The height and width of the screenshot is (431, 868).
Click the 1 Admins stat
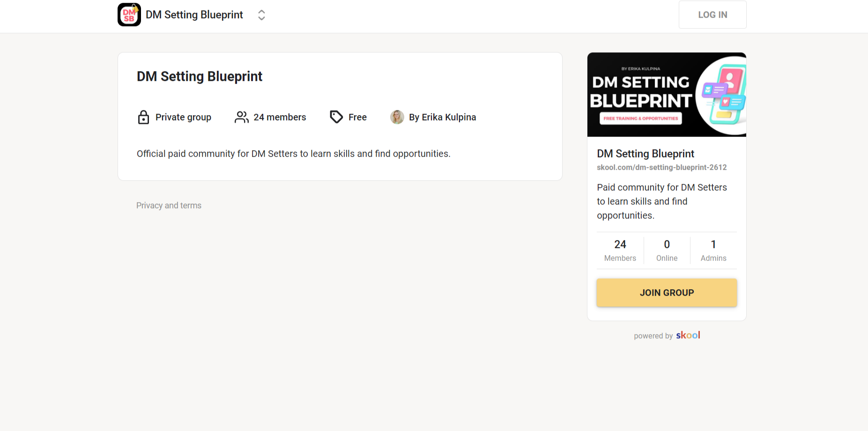713,250
